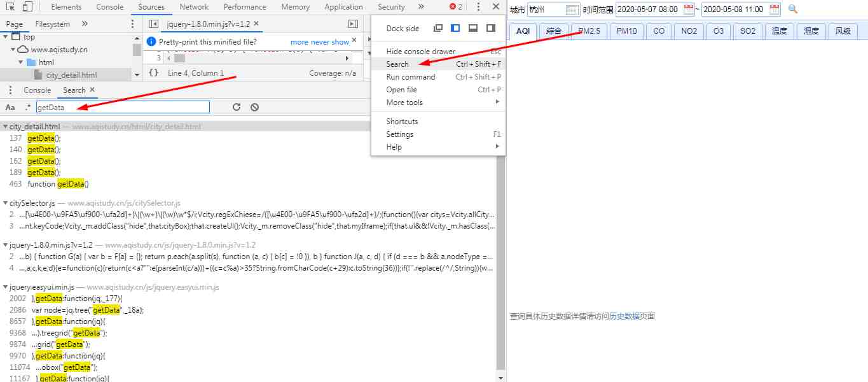Select the 温度 tab on the webpage
Viewport: 868px width, 382px height.
[779, 31]
